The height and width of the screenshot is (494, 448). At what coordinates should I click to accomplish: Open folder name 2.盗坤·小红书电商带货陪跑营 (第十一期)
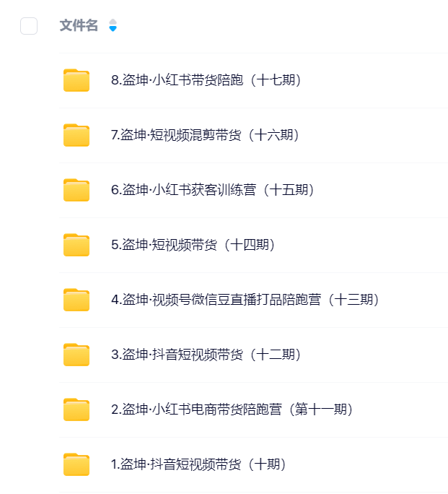coord(232,409)
